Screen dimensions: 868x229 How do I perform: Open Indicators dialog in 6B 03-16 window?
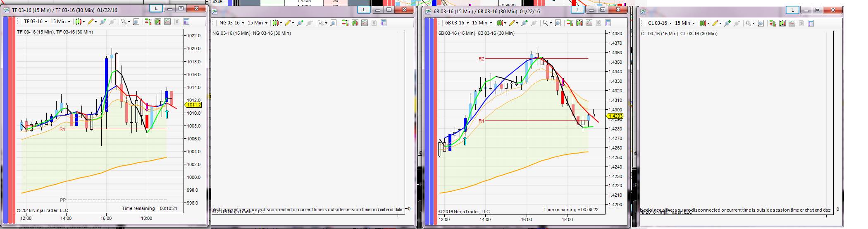pos(589,23)
